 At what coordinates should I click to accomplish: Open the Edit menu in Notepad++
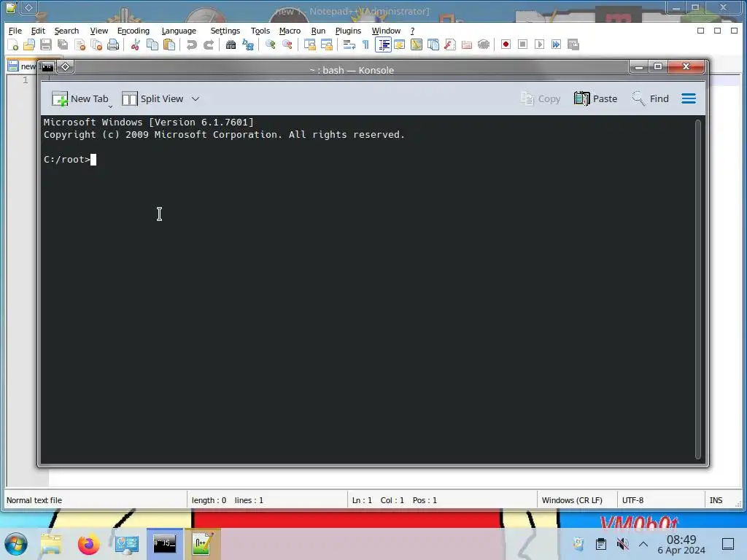point(38,31)
